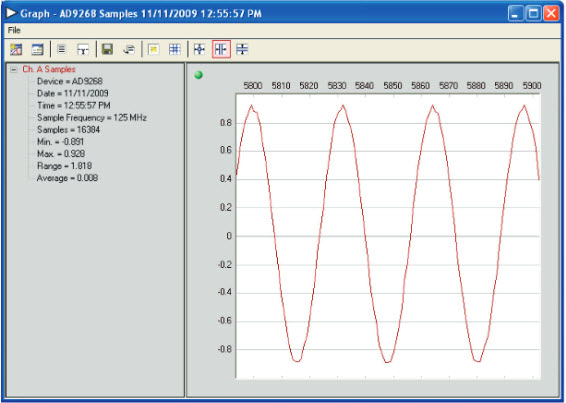Image resolution: width=566 pixels, height=403 pixels.
Task: Click the export data arrow icon
Action: [129, 49]
